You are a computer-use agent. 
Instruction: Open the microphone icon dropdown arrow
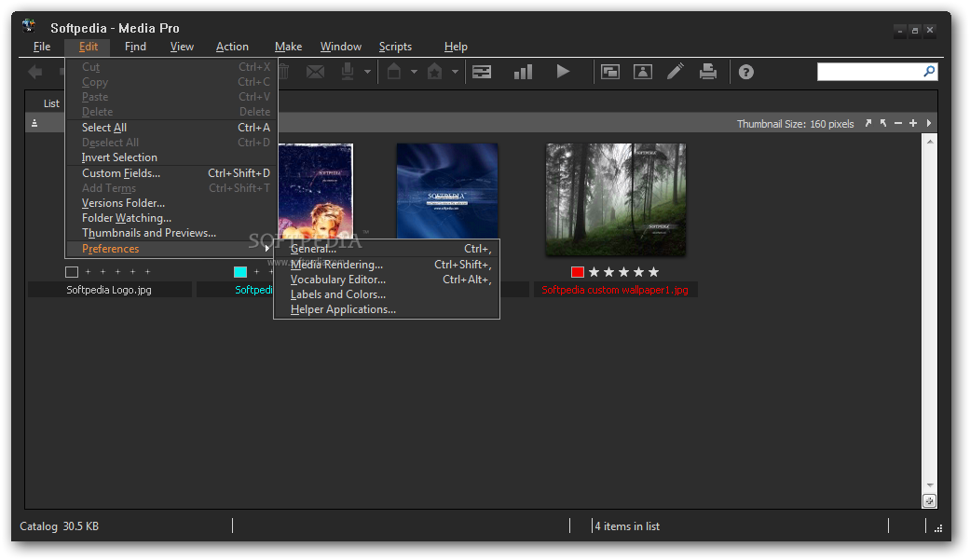point(367,72)
